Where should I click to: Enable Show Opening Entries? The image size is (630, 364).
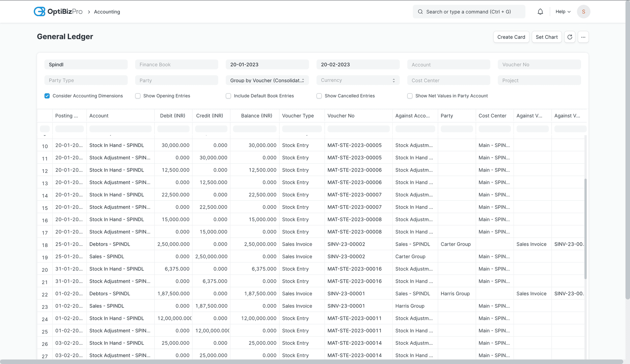138,96
